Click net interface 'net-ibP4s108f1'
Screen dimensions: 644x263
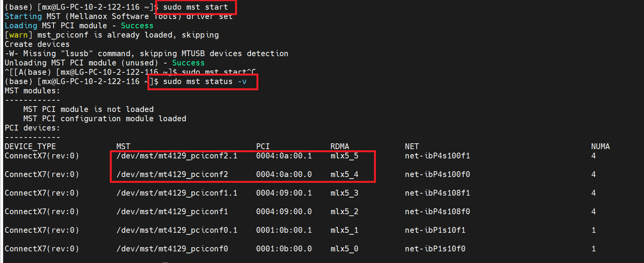pyautogui.click(x=438, y=193)
